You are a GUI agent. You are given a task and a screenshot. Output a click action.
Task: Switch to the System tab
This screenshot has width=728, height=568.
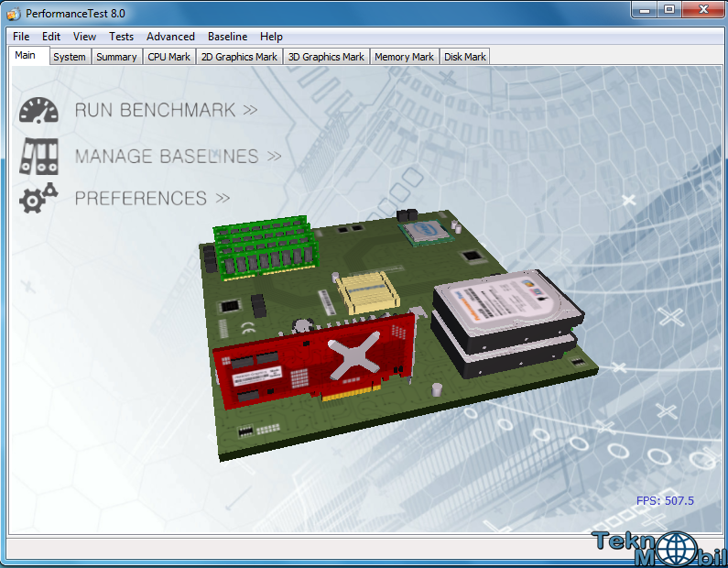pos(70,57)
